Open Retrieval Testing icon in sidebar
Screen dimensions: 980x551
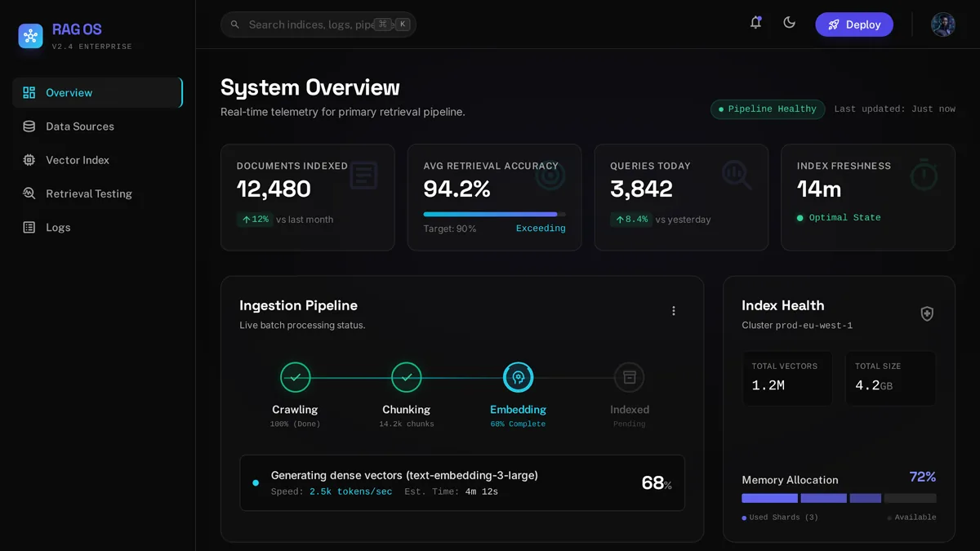point(29,193)
